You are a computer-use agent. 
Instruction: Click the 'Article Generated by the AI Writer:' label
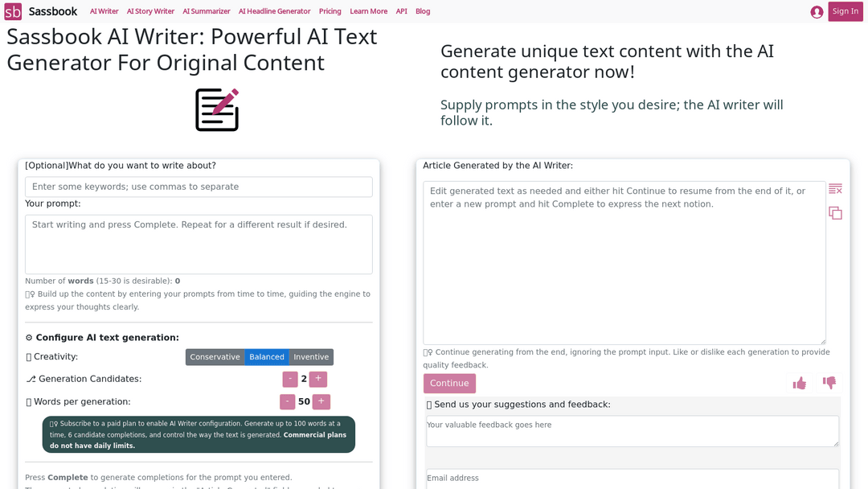coord(497,166)
